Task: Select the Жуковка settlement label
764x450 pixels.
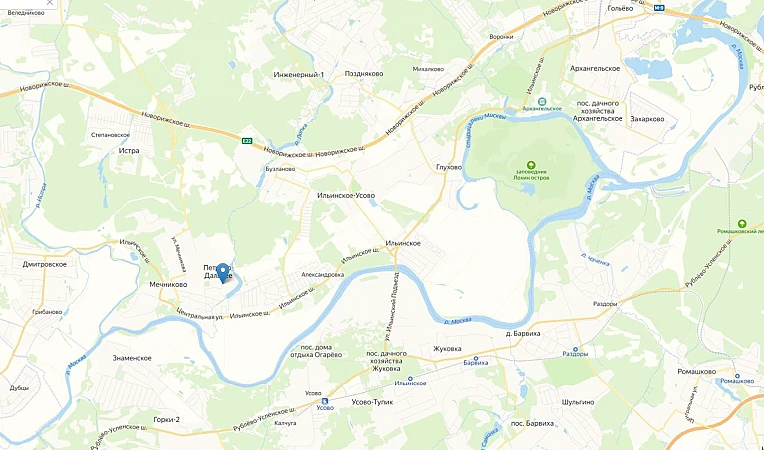Action: pyautogui.click(x=447, y=349)
